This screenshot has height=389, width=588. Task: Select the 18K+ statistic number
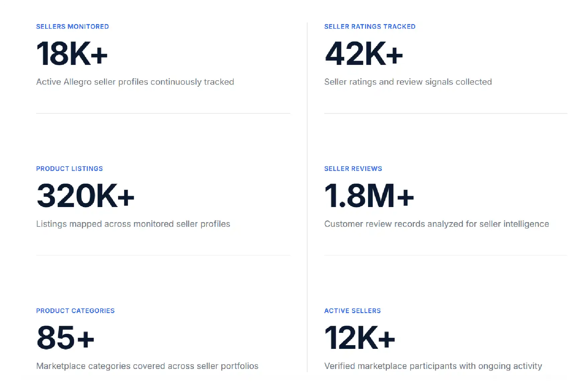(x=72, y=54)
